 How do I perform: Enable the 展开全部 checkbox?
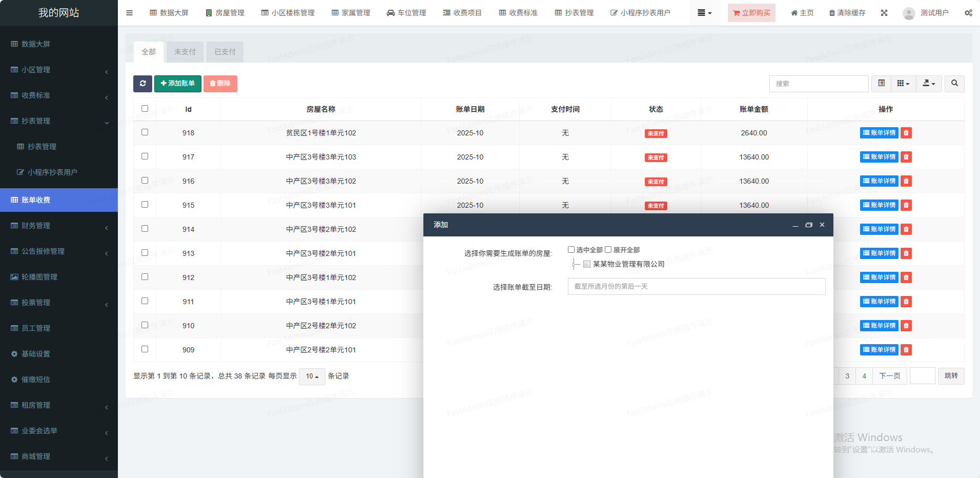tap(608, 250)
